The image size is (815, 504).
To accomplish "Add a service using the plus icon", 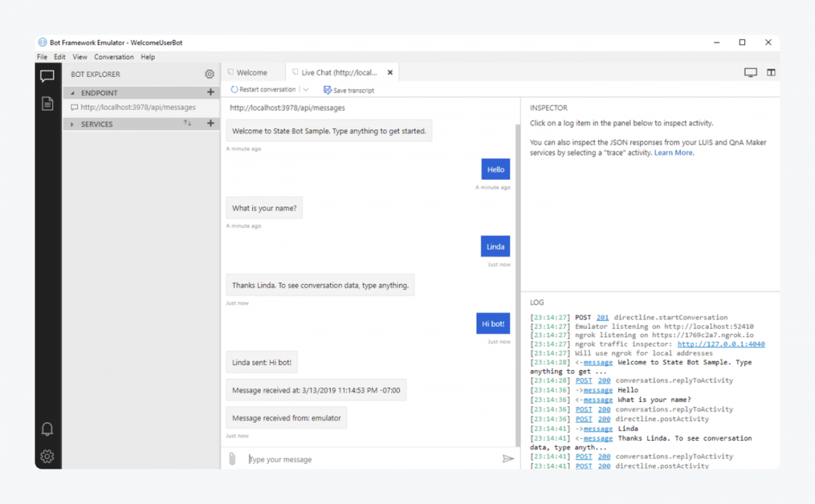I will (x=211, y=124).
